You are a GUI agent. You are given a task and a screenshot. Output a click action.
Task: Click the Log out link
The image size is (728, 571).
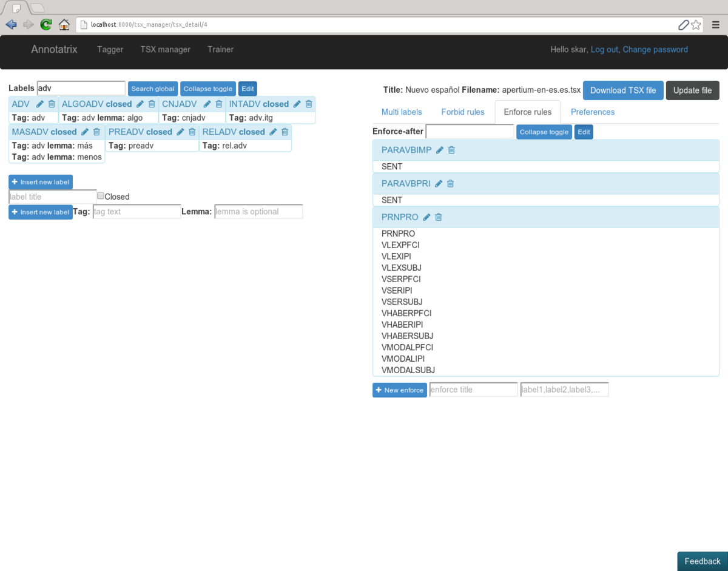604,50
